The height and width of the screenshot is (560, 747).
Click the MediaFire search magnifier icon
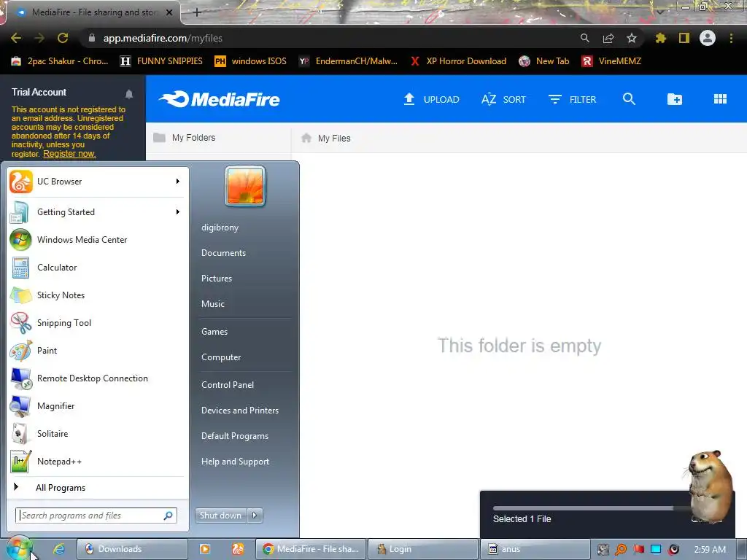(x=629, y=98)
